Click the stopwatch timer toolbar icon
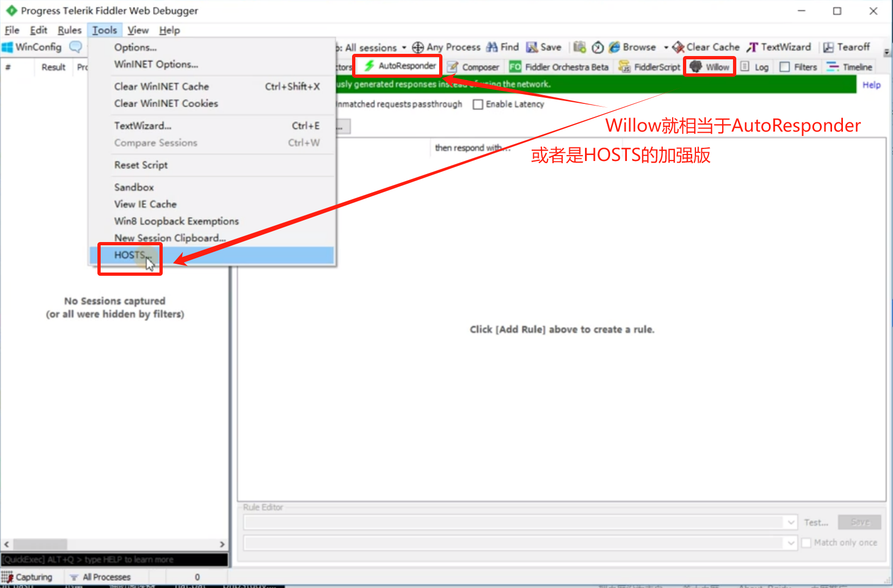Screen dimensions: 893x588 598,47
